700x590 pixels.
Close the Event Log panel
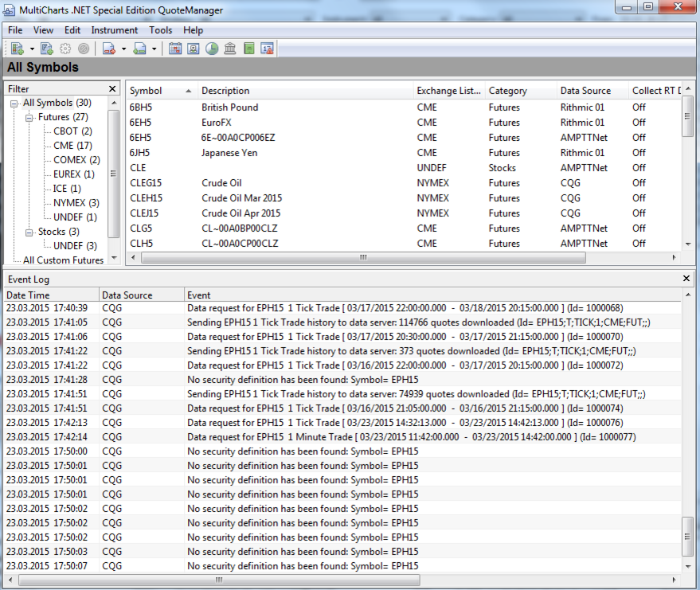686,279
